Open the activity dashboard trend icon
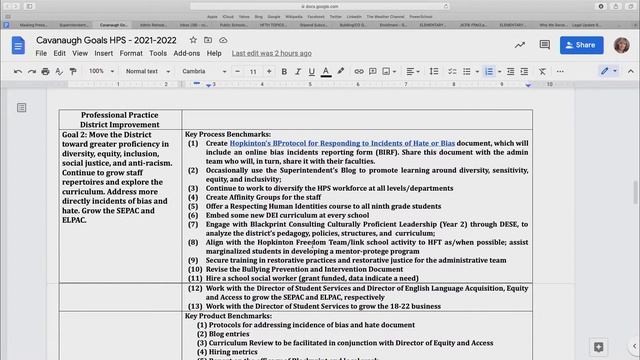This screenshot has width=640, height=360. pos(520,45)
